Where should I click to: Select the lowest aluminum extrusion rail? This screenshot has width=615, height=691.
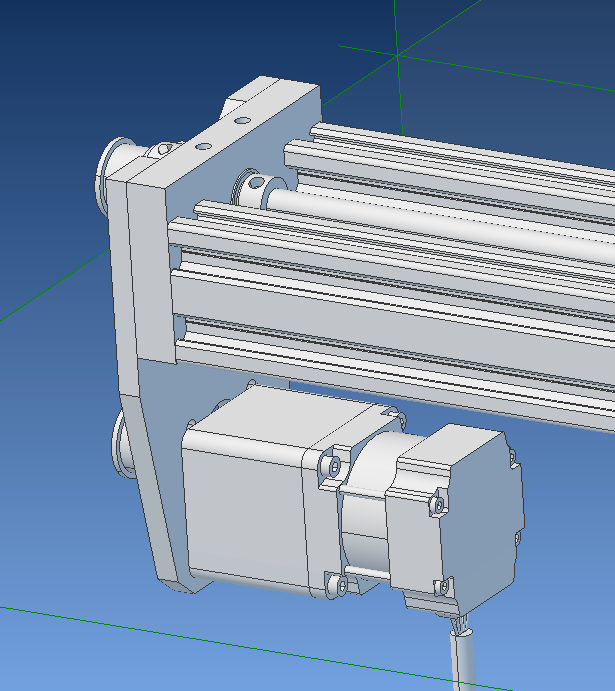click(x=400, y=350)
